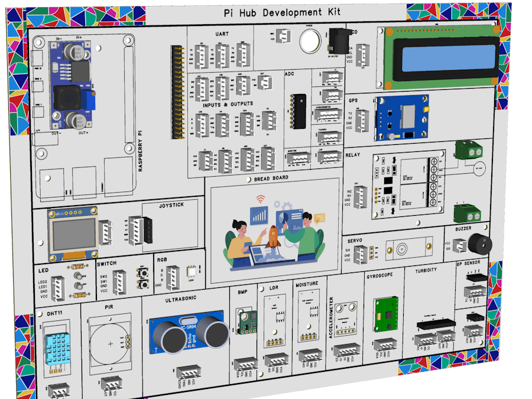Click the BP SENSOR label

tap(469, 263)
